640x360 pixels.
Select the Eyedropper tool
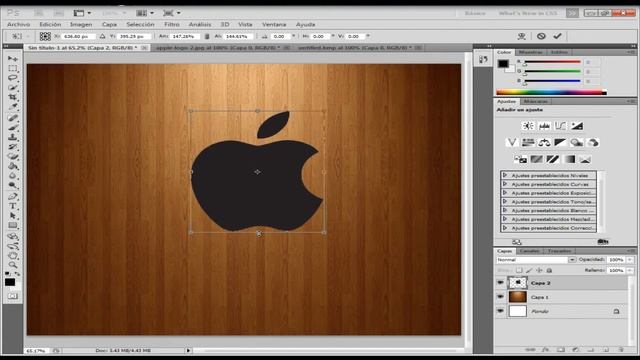click(13, 107)
